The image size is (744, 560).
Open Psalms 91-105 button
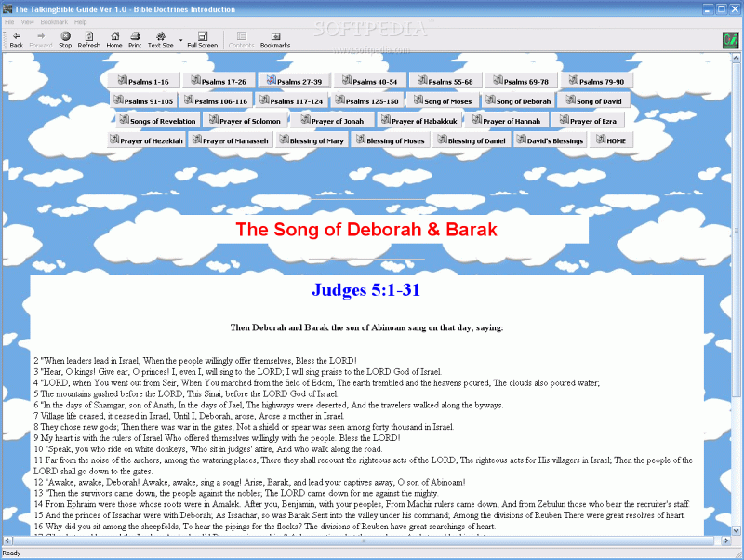point(143,100)
